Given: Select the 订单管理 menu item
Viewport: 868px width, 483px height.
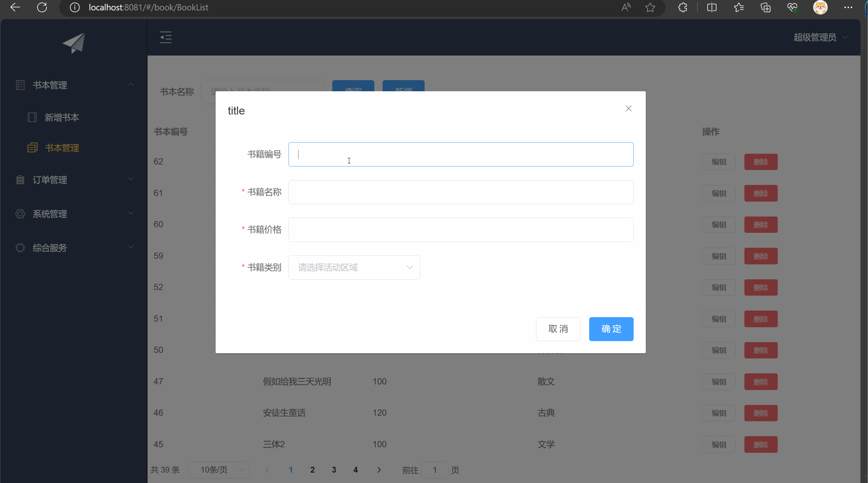Looking at the screenshot, I should click(x=50, y=179).
